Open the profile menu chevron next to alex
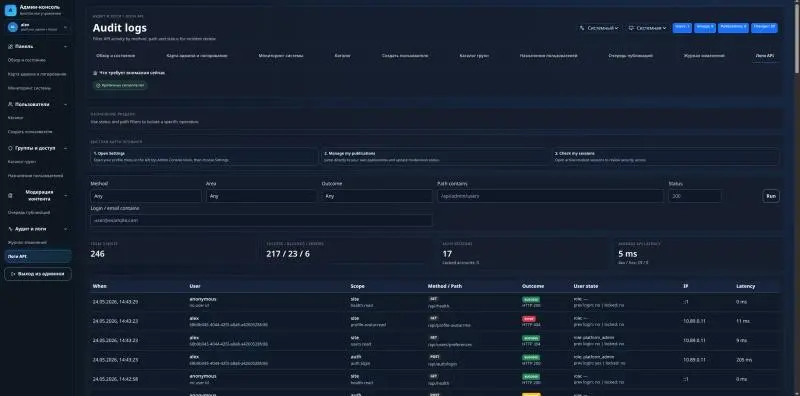The image size is (800, 396). coord(65,27)
